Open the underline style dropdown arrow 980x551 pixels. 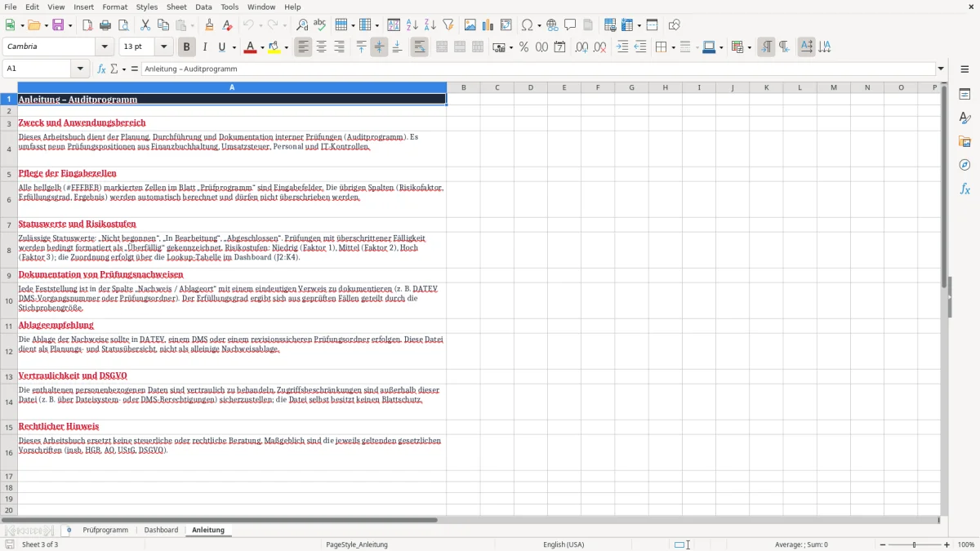tap(234, 47)
